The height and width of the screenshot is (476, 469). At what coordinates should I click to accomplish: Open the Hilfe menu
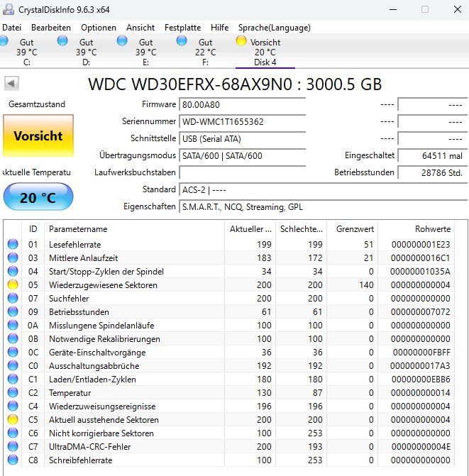[x=219, y=28]
